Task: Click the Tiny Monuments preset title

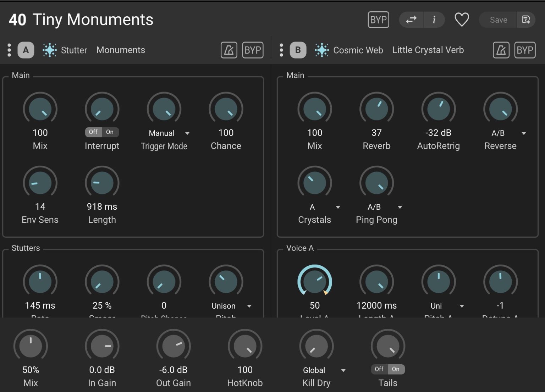Action: point(93,20)
